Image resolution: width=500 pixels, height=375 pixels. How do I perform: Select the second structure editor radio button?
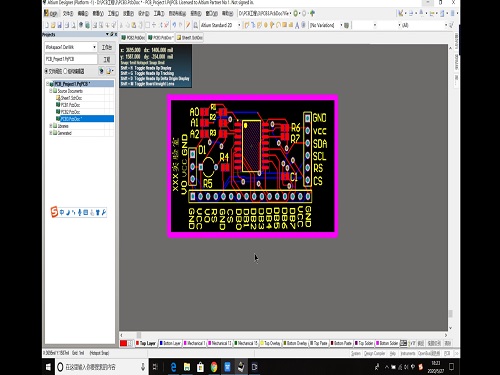[65, 71]
